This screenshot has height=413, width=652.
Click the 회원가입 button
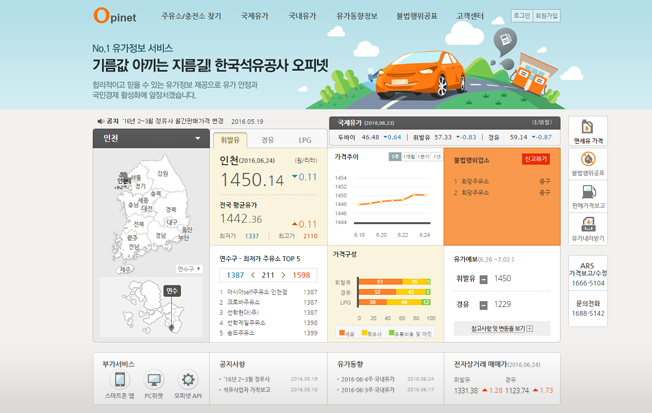pos(546,16)
